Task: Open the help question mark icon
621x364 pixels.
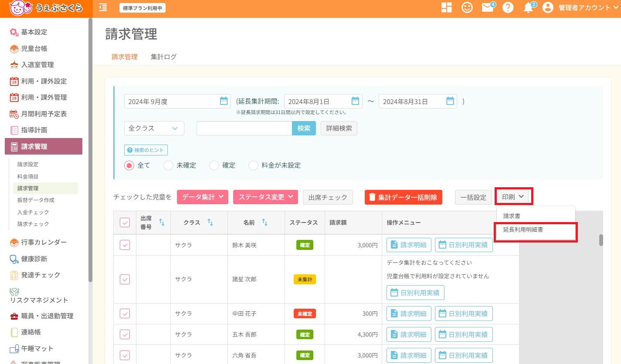Action: tap(508, 7)
